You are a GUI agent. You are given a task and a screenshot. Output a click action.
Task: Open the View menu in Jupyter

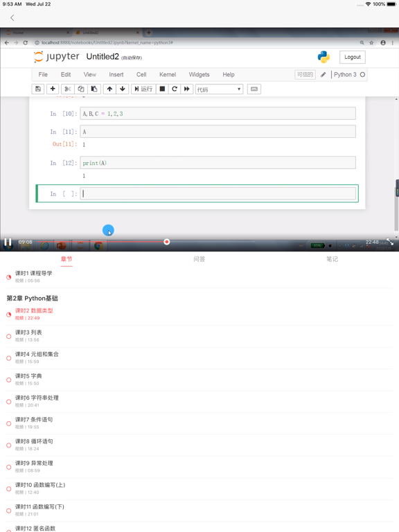pyautogui.click(x=90, y=75)
